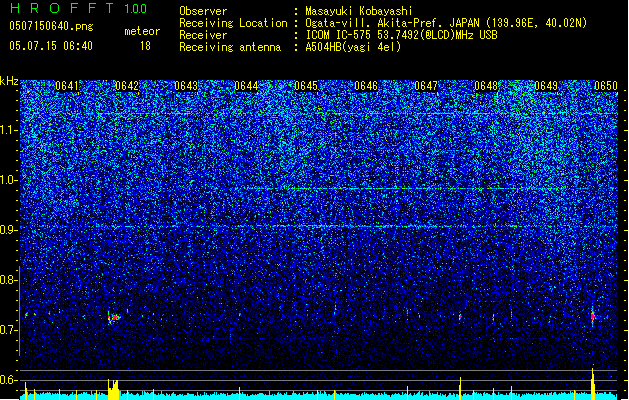Click the 0646 time marker
The width and height of the screenshot is (629, 400).
click(x=366, y=86)
